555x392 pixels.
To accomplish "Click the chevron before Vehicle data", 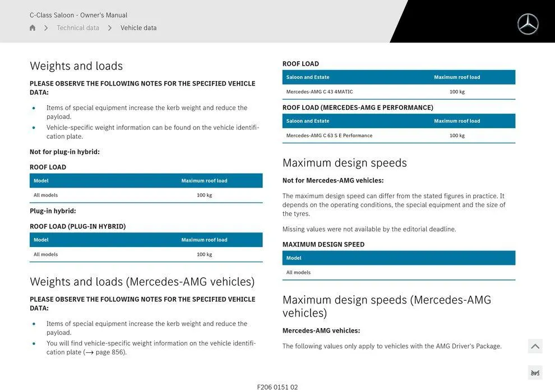I will (x=110, y=28).
